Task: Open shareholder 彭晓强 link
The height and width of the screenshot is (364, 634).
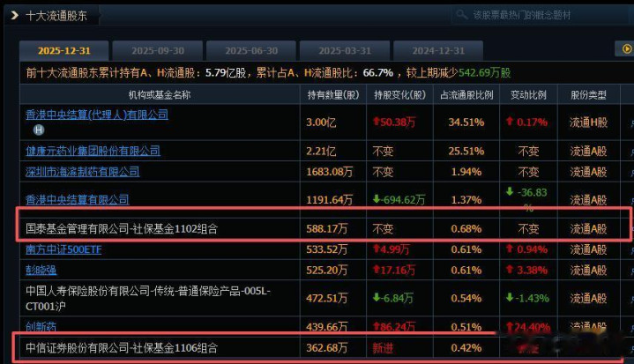Action: pyautogui.click(x=41, y=270)
